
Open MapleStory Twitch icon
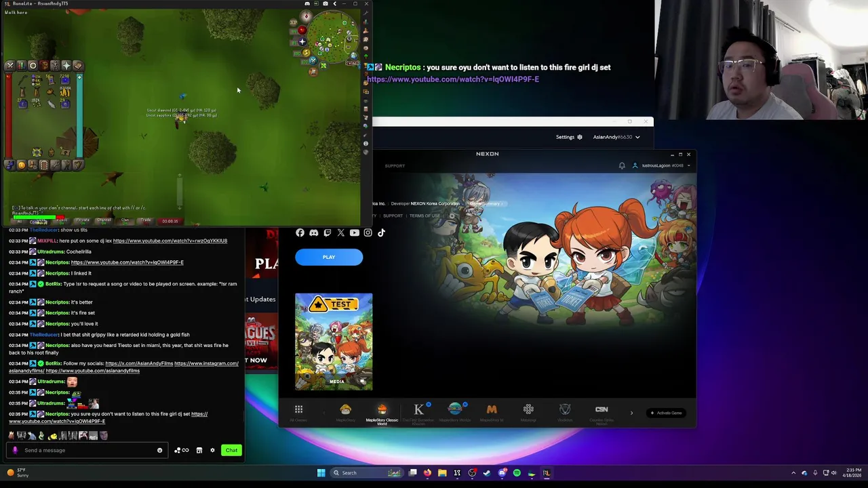pyautogui.click(x=327, y=232)
